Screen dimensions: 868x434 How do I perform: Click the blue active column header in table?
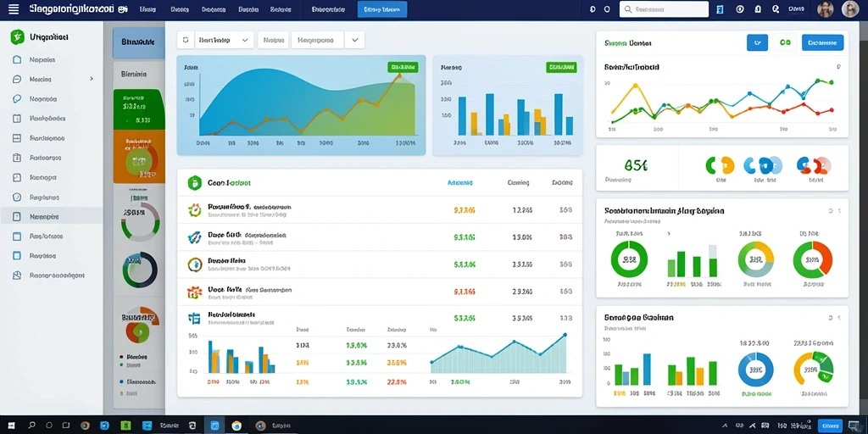pyautogui.click(x=459, y=182)
